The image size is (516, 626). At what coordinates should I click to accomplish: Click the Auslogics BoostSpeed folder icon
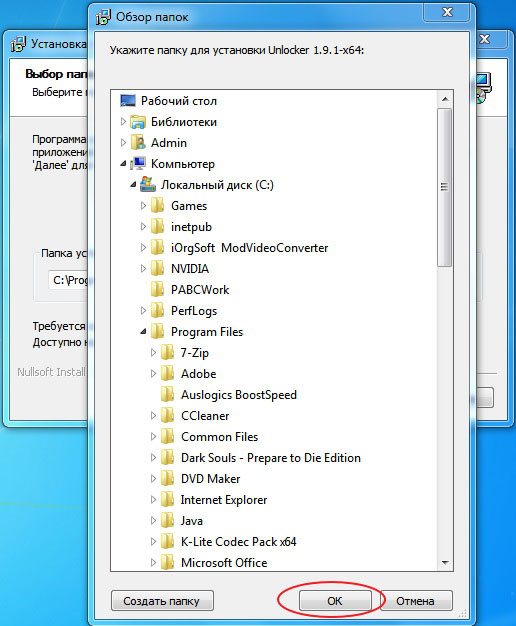(167, 394)
